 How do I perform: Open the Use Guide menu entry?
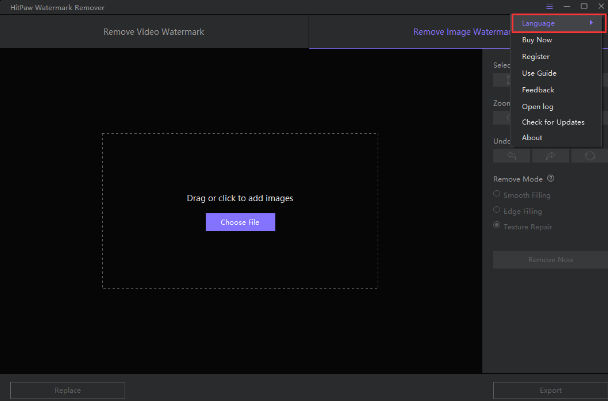pyautogui.click(x=539, y=73)
